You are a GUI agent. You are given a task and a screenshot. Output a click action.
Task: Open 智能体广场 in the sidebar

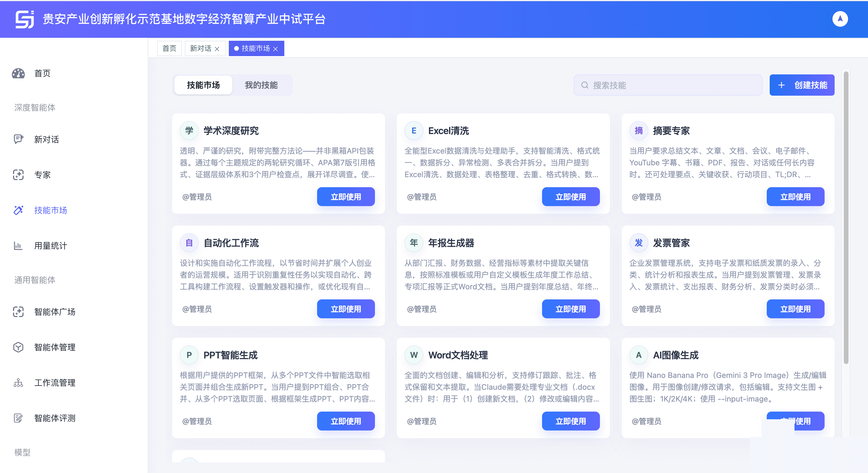[x=55, y=311]
